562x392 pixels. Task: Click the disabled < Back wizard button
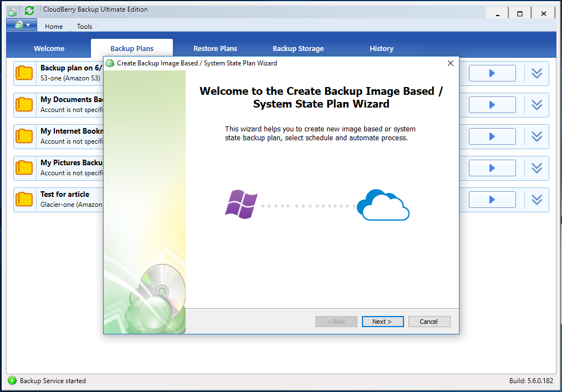click(x=336, y=322)
